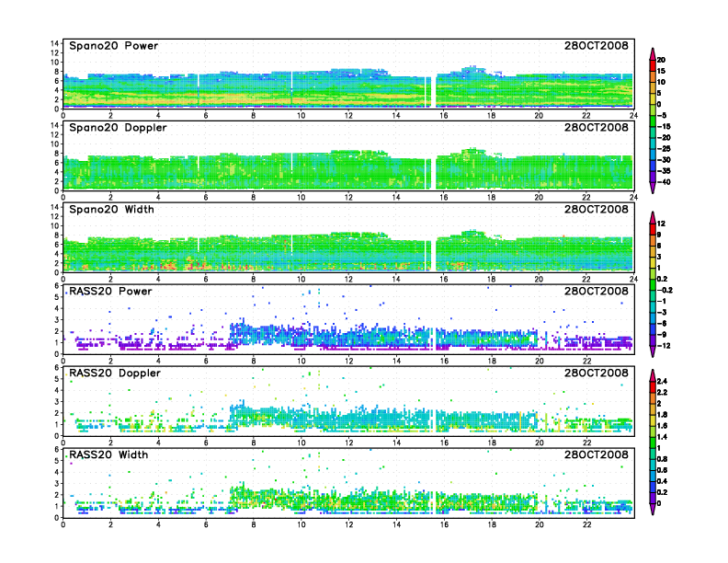Click the "-35" colorbar label
728x563 pixels.
[664, 171]
